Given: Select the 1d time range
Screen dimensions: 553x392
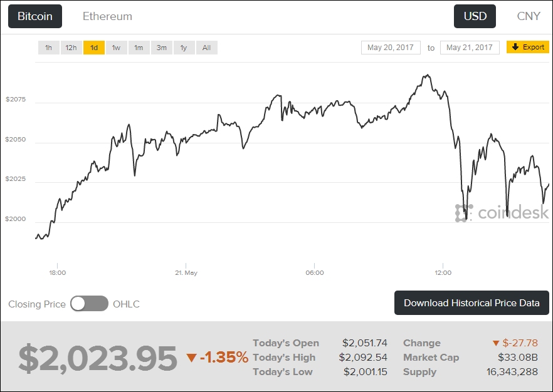Looking at the screenshot, I should click(94, 48).
